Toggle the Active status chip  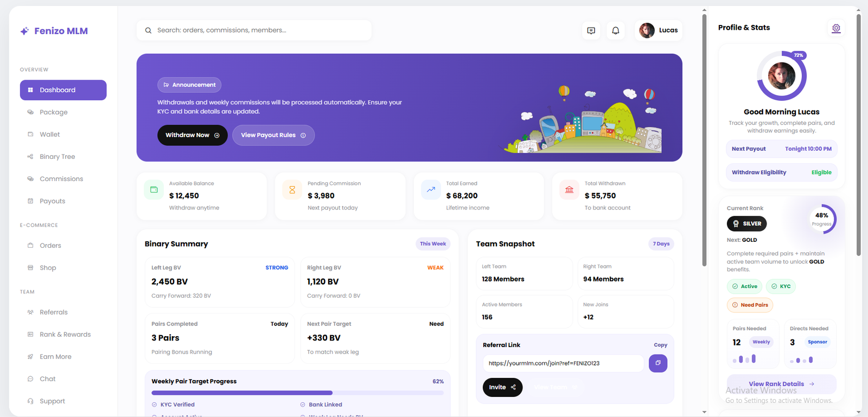744,286
